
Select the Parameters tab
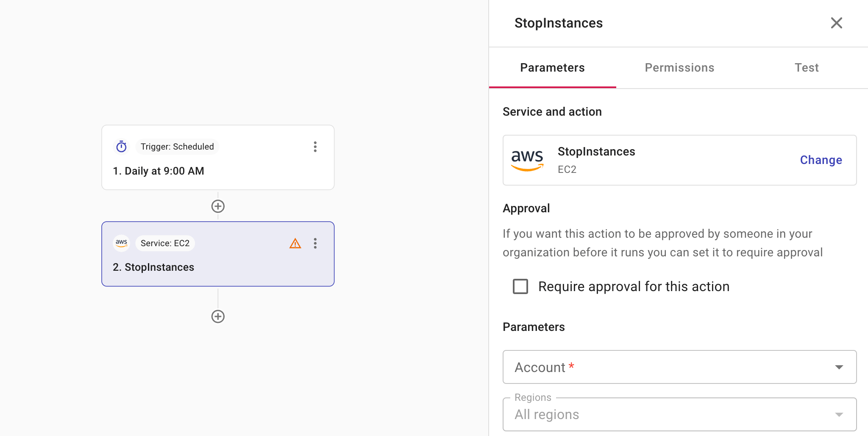552,68
